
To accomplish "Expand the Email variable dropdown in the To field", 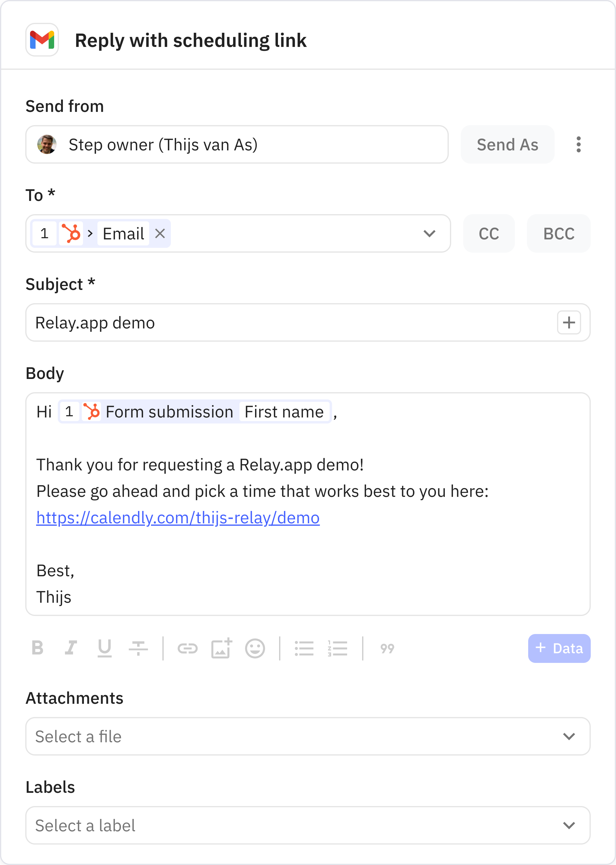I will pos(430,234).
